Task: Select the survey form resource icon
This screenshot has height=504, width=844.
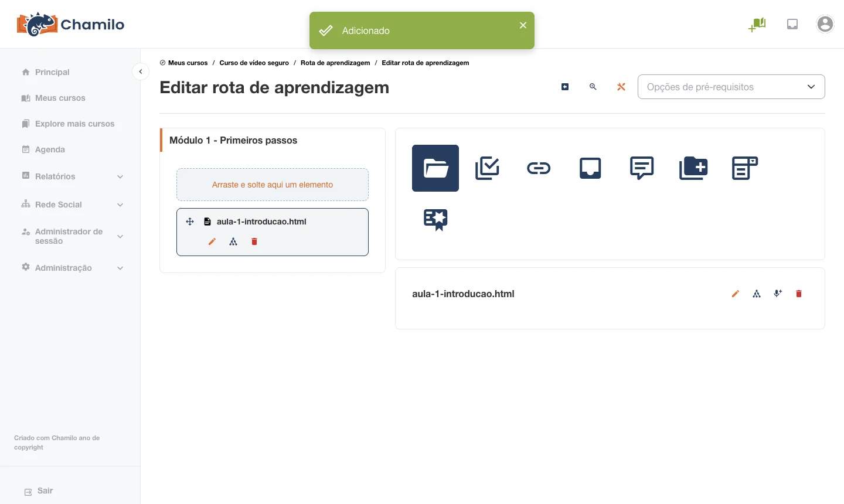Action: coord(745,168)
